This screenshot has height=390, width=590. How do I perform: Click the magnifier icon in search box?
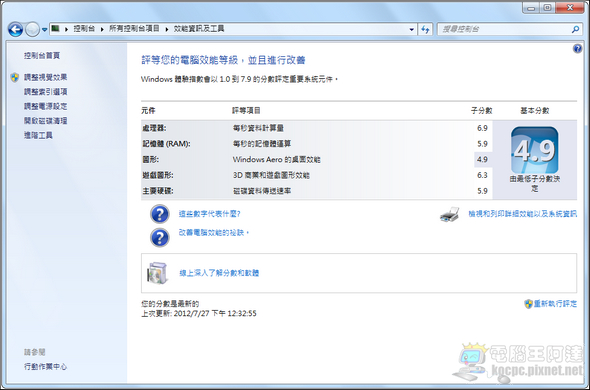pyautogui.click(x=575, y=29)
